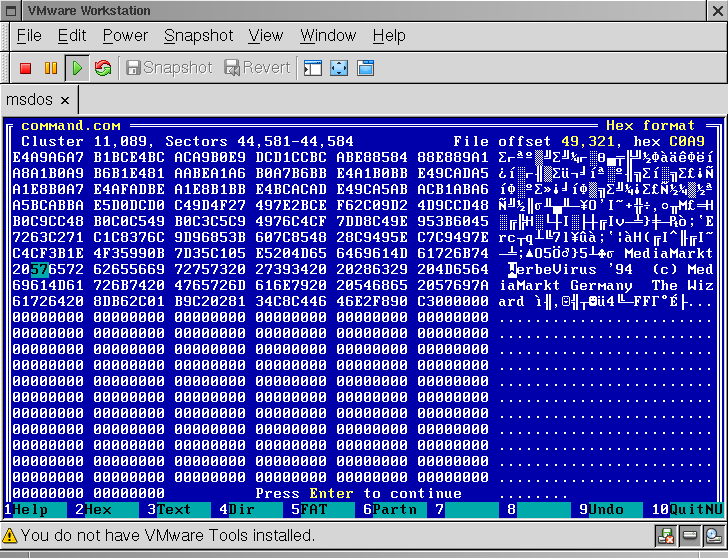Click the green Power On play icon
This screenshot has height=558, width=728.
click(x=77, y=68)
